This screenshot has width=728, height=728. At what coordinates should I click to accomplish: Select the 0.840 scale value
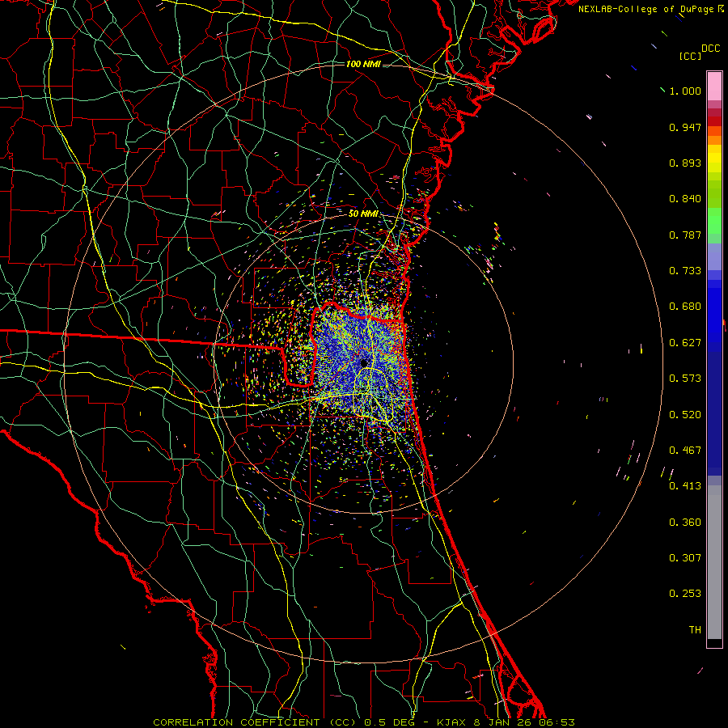685,199
